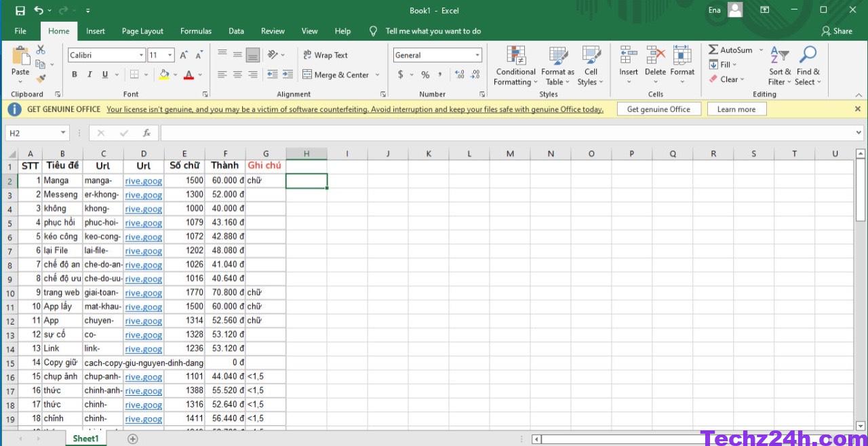Open the Clear dropdown
Image resolution: width=868 pixels, height=446 pixels.
(727, 79)
